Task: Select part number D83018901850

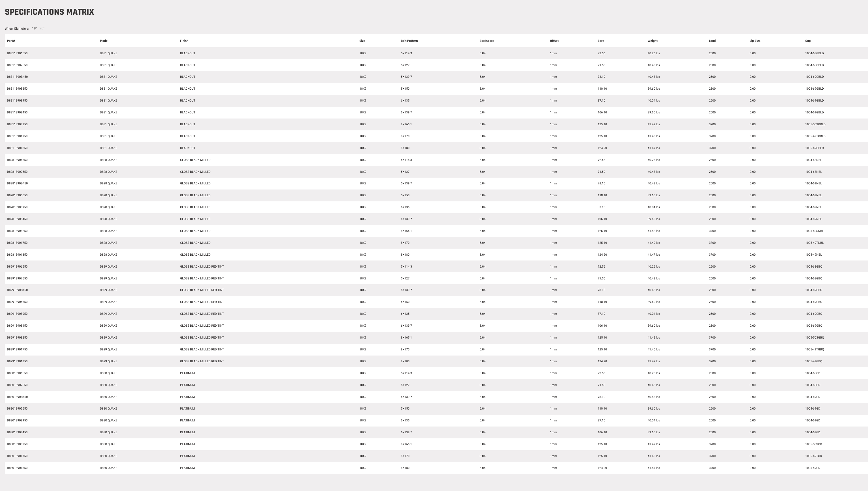Action: point(17,468)
